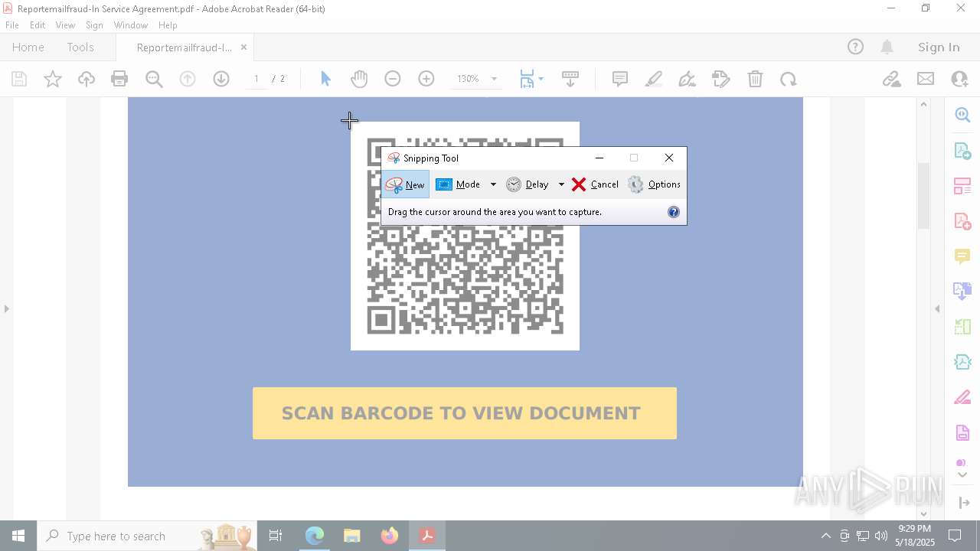Open zoom level dropdown arrow
This screenshot has height=551, width=980.
[494, 79]
